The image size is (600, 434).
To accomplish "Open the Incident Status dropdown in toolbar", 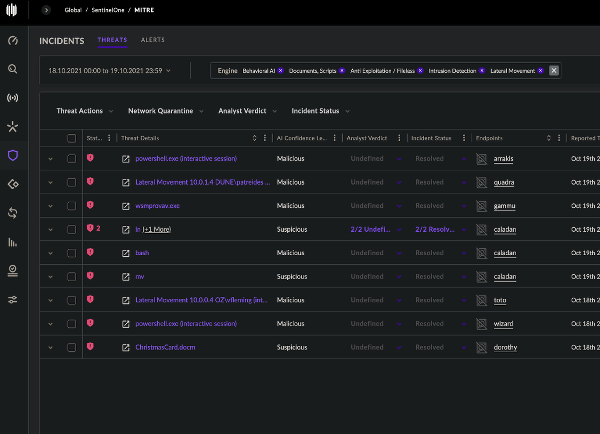I will (x=320, y=111).
